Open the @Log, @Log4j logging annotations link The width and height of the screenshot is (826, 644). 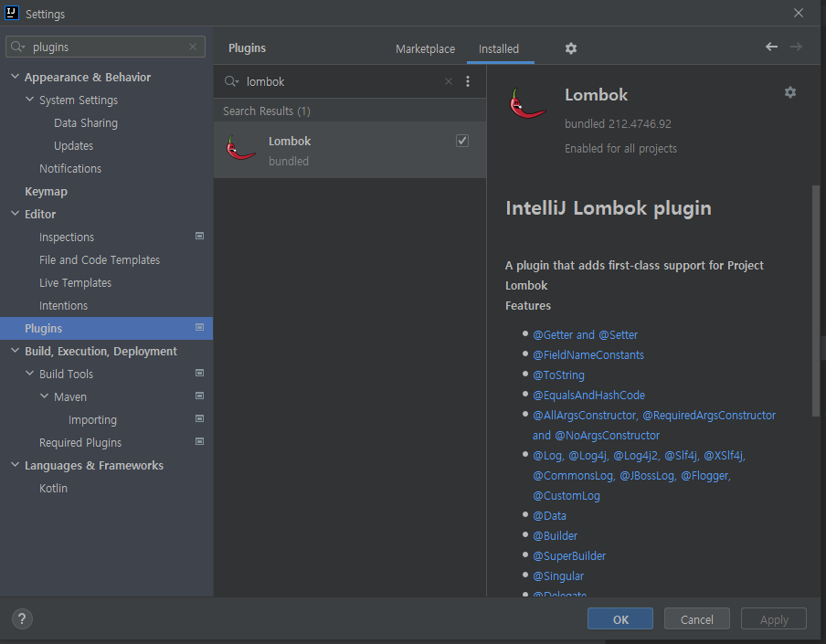[x=639, y=475]
